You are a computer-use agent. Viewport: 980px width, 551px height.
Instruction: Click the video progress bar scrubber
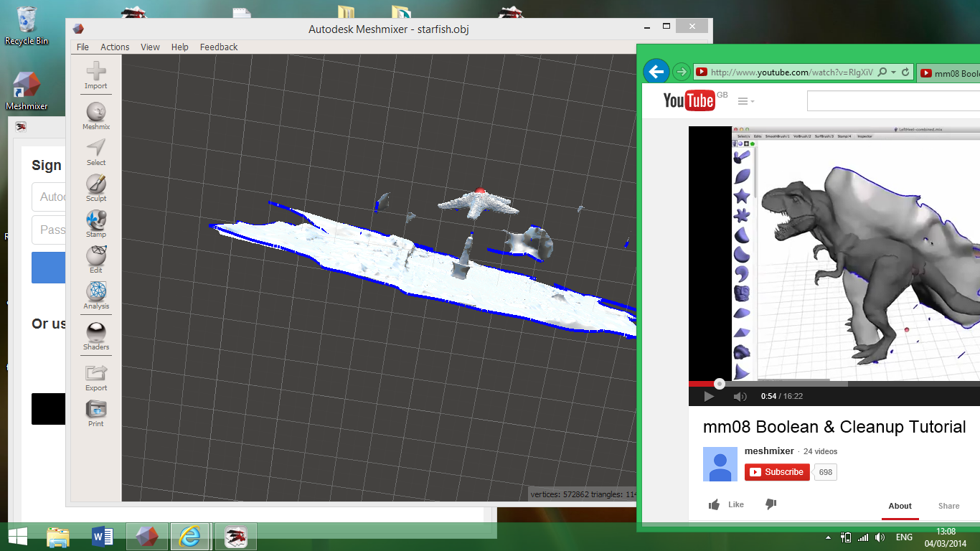coord(720,384)
